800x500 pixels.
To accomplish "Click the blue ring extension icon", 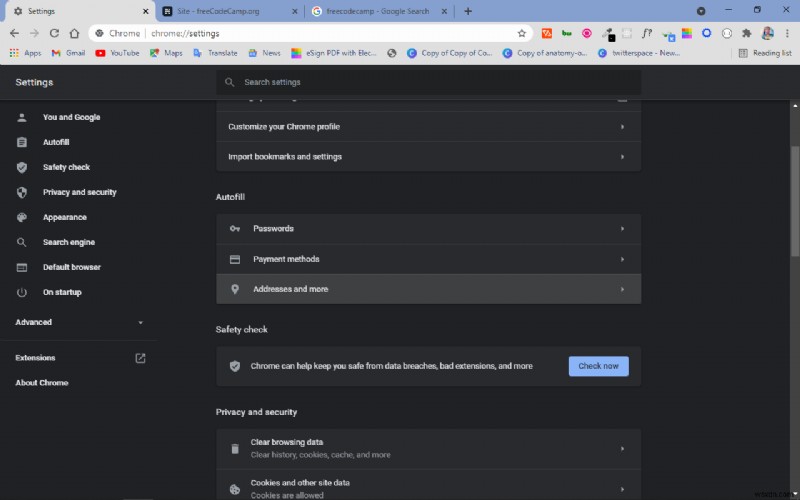I will 707,33.
